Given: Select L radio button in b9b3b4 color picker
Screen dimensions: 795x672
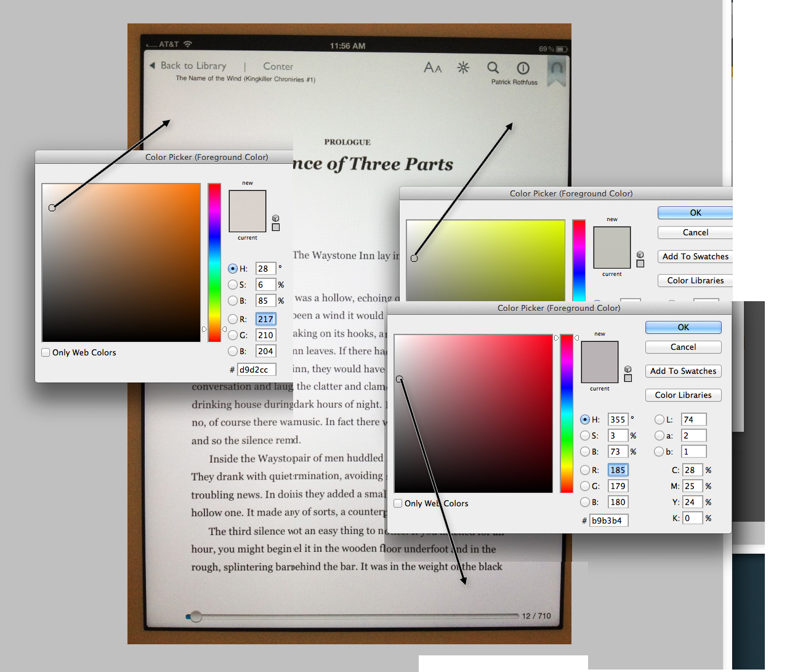Looking at the screenshot, I should [660, 419].
